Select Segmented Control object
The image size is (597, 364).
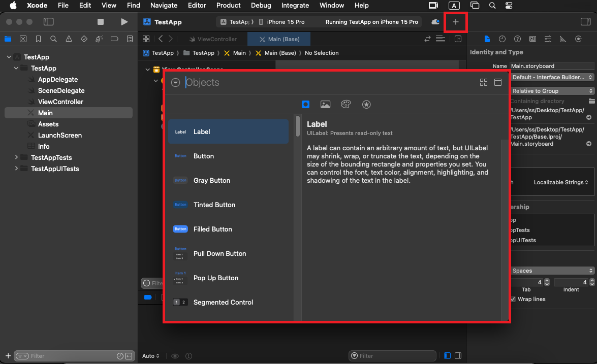[229, 302]
